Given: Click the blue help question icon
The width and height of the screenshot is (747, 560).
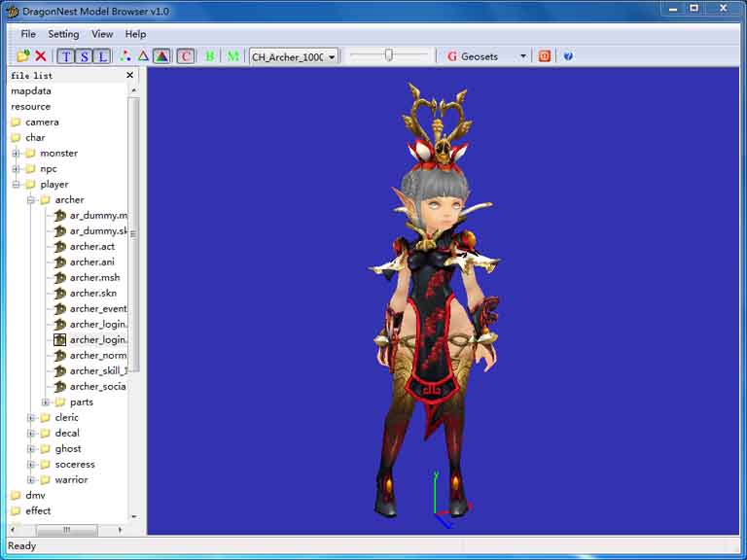Looking at the screenshot, I should [568, 56].
